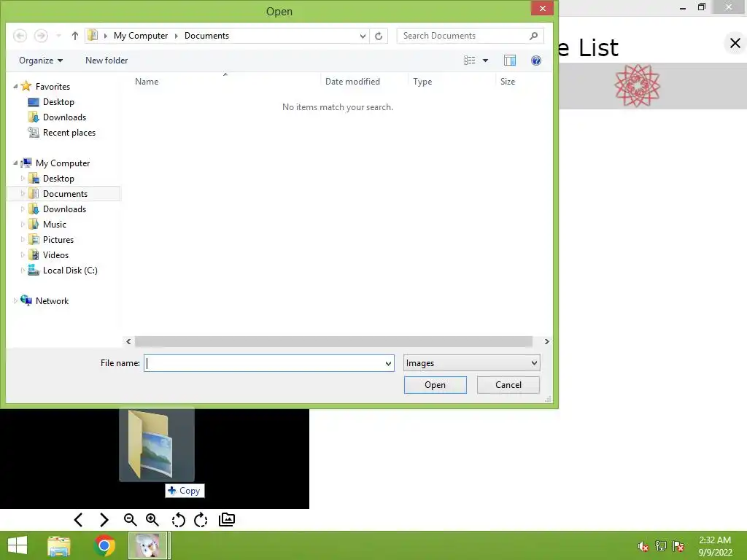The image size is (747, 560).
Task: Click the scroll left arrow of file list
Action: 128,341
